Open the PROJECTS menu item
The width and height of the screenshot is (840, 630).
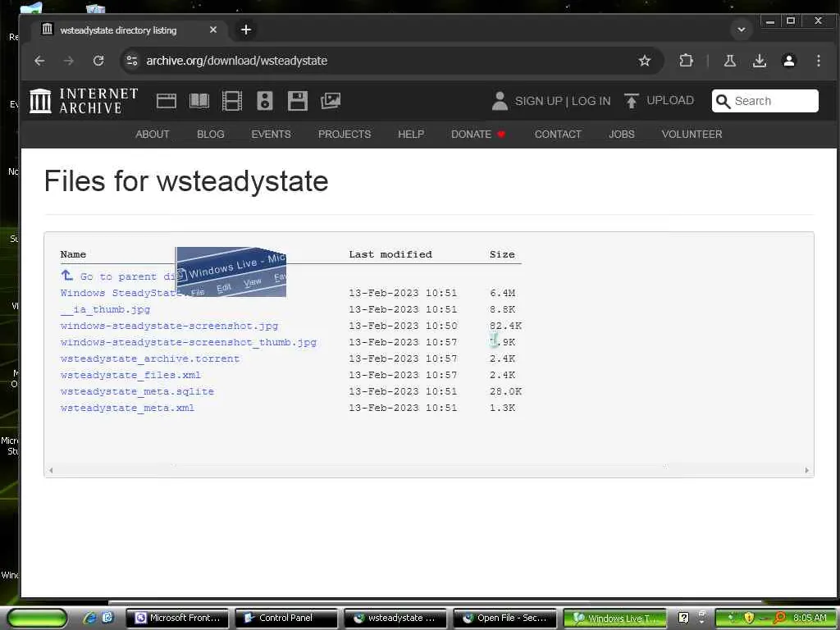click(x=345, y=134)
